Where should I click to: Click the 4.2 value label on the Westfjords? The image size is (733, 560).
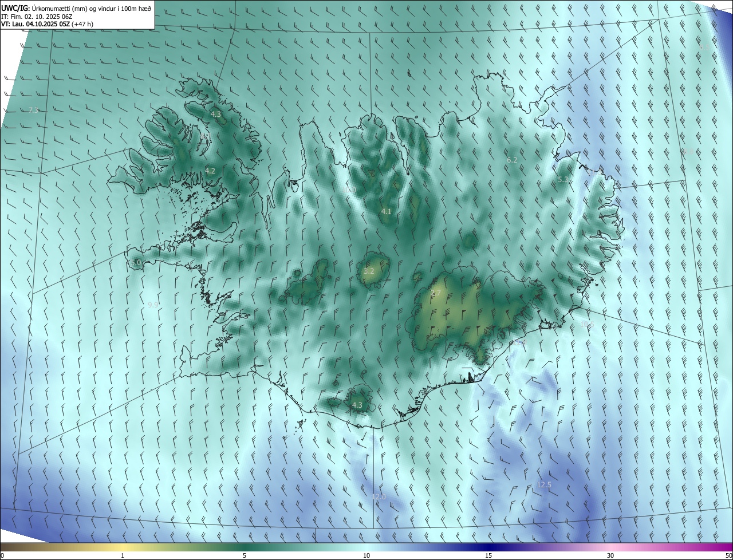click(210, 171)
